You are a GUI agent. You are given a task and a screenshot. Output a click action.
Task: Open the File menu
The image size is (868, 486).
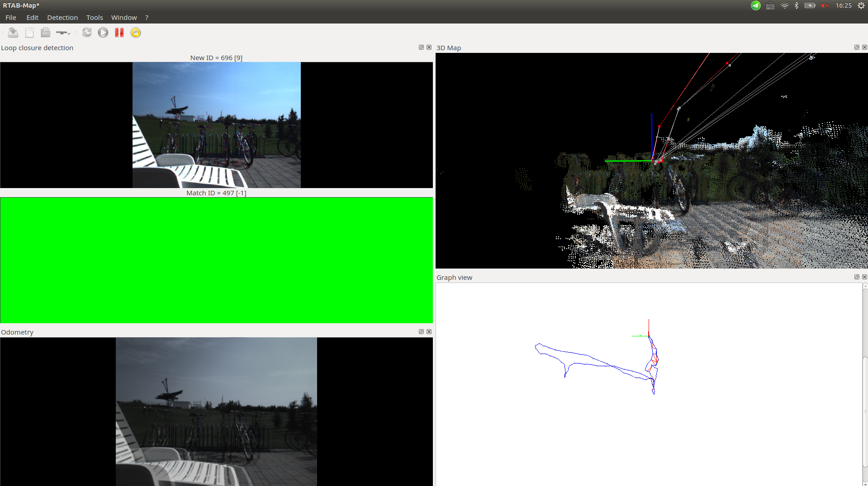(x=11, y=18)
